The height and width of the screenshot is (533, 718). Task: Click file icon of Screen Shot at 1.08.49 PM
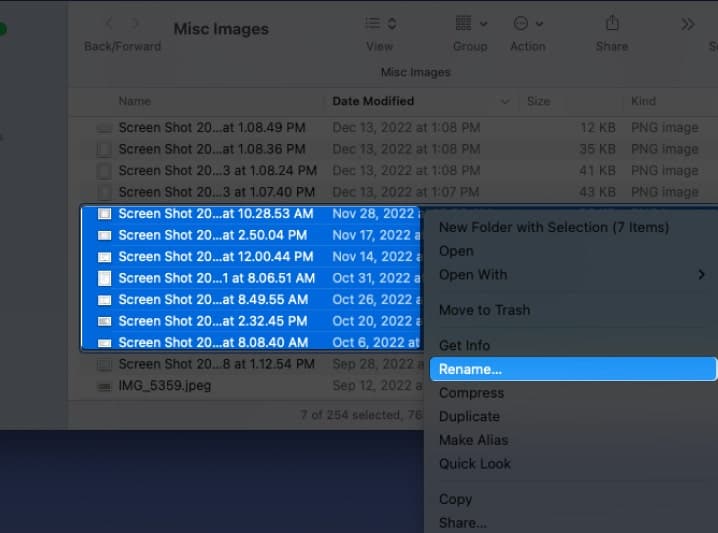104,128
